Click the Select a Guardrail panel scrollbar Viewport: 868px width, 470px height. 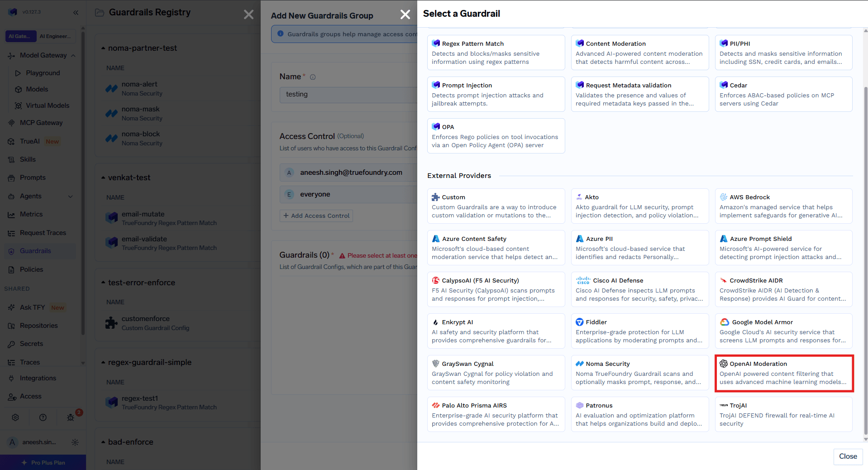865,260
